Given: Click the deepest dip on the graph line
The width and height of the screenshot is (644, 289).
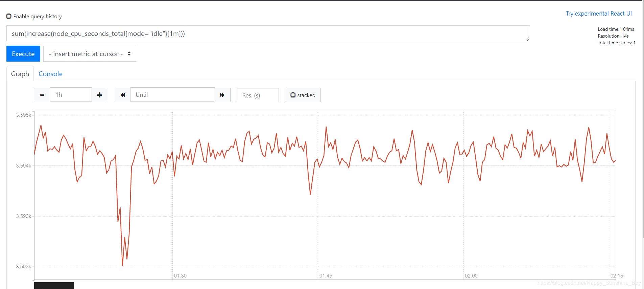Looking at the screenshot, I should point(122,266).
